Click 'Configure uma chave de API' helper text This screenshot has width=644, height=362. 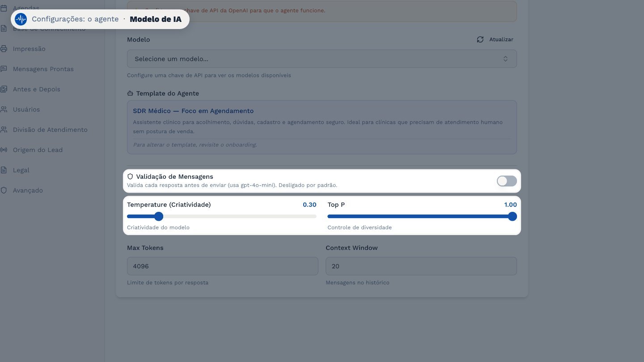pos(209,76)
